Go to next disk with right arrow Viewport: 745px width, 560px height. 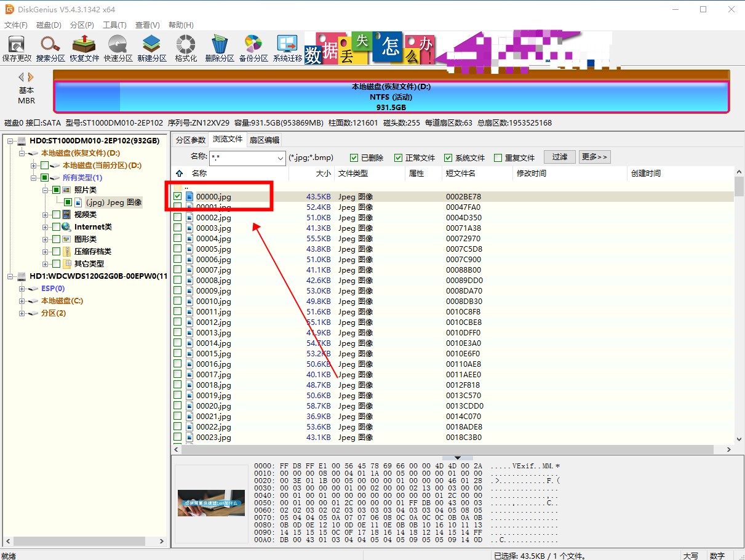click(x=31, y=78)
